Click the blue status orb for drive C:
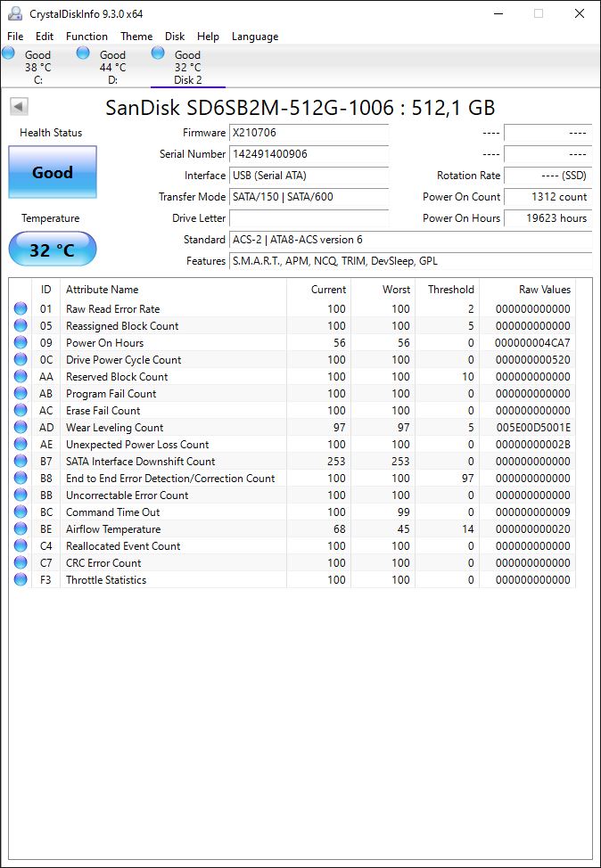Viewport: 601px width, 868px height. 8,53
